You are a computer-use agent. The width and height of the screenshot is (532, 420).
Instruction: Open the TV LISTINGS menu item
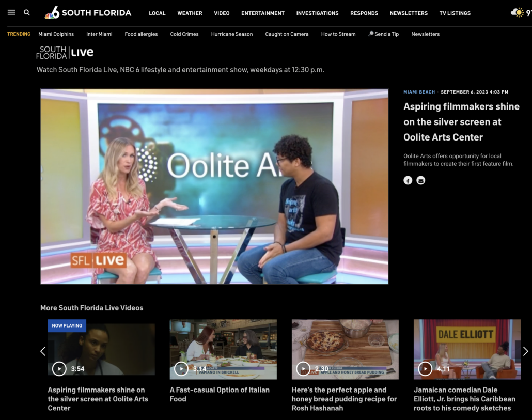pos(455,13)
